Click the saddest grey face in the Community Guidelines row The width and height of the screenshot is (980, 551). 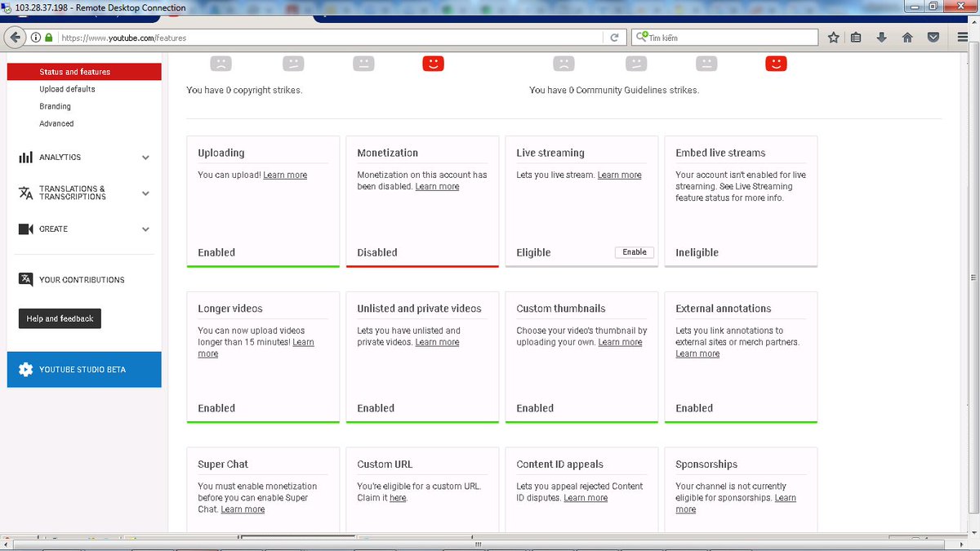(x=563, y=63)
